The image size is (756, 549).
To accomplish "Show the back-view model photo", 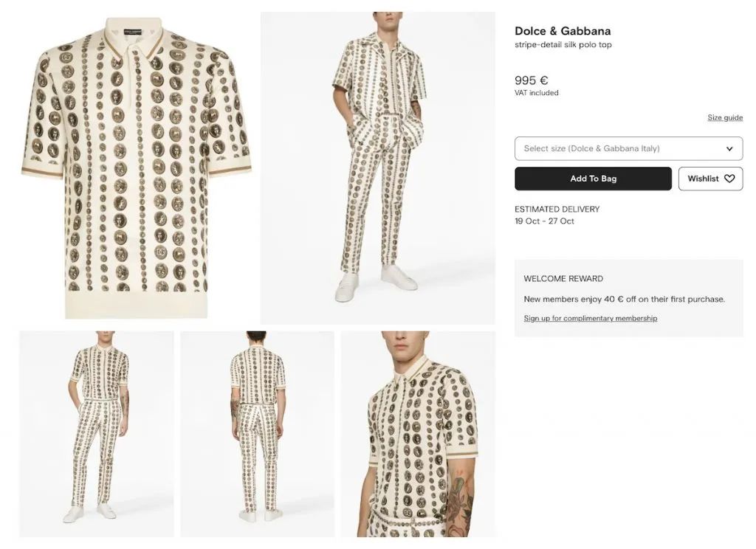I will 257,434.
